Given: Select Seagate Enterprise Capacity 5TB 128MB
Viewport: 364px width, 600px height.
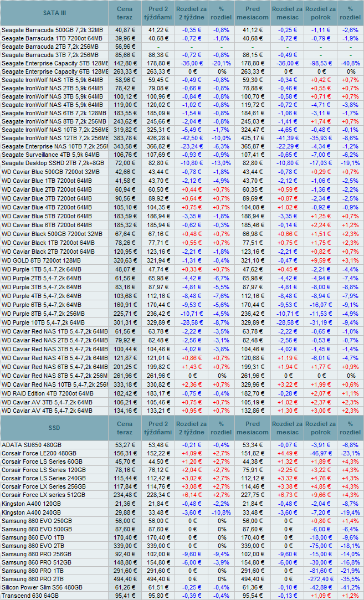Looking at the screenshot, I should [55, 64].
